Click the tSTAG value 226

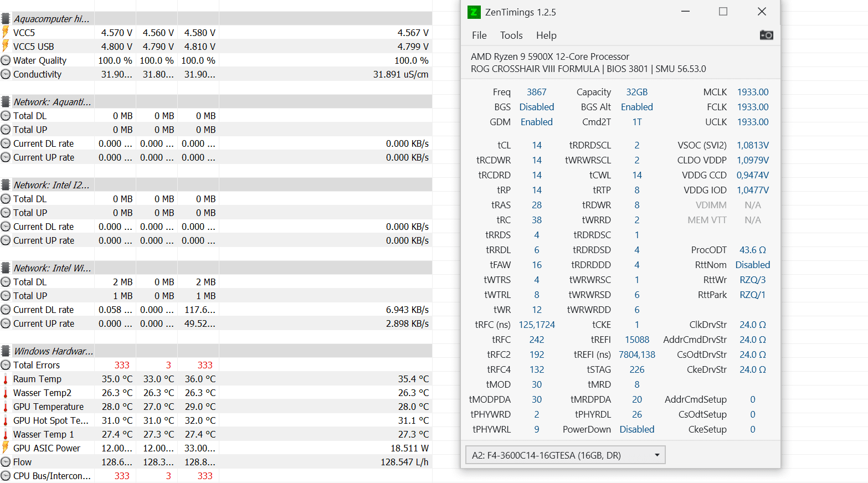[637, 369]
